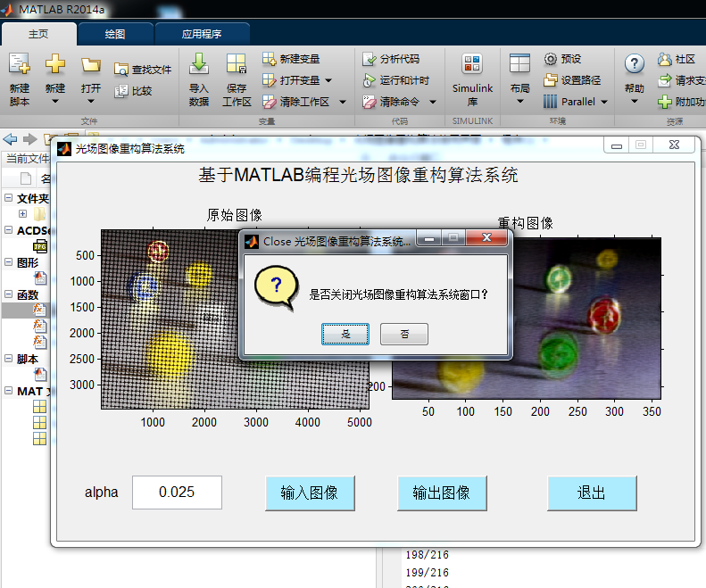
Task: Open 打开变量 dropdown arrow
Action: tap(328, 80)
